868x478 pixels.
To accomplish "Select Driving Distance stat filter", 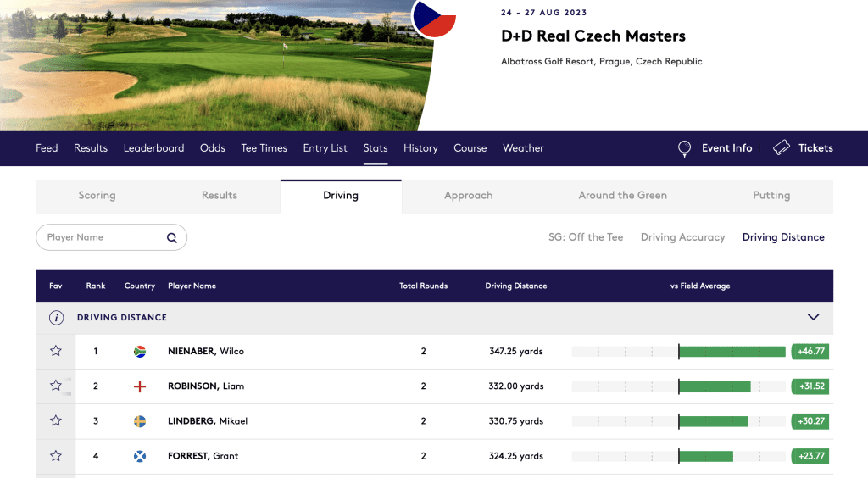I will (783, 236).
